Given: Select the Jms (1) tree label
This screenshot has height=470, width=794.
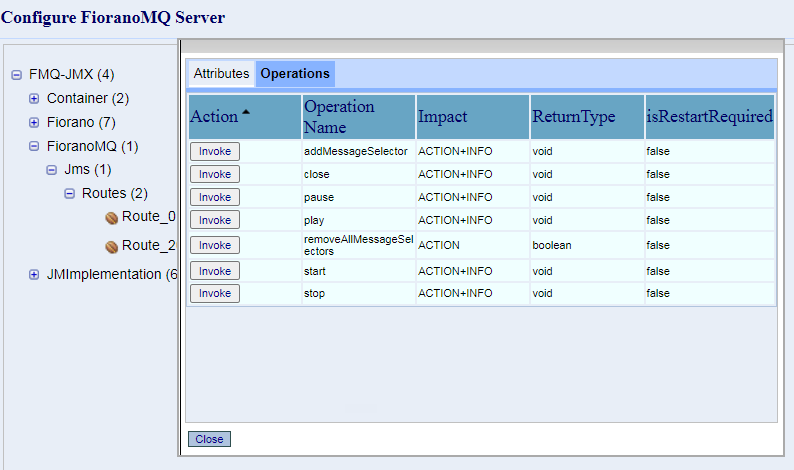Looking at the screenshot, I should click(88, 170).
